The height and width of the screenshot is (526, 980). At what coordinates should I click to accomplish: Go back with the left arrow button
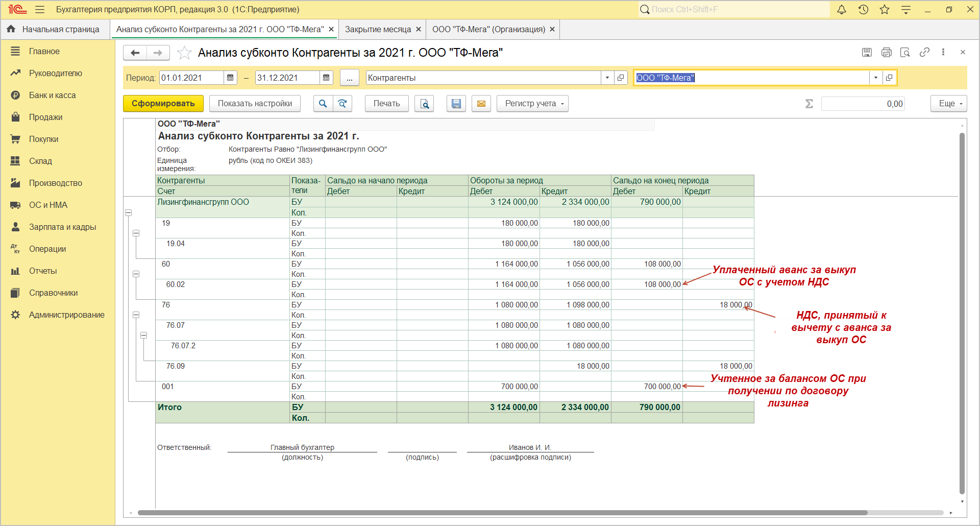coord(135,53)
